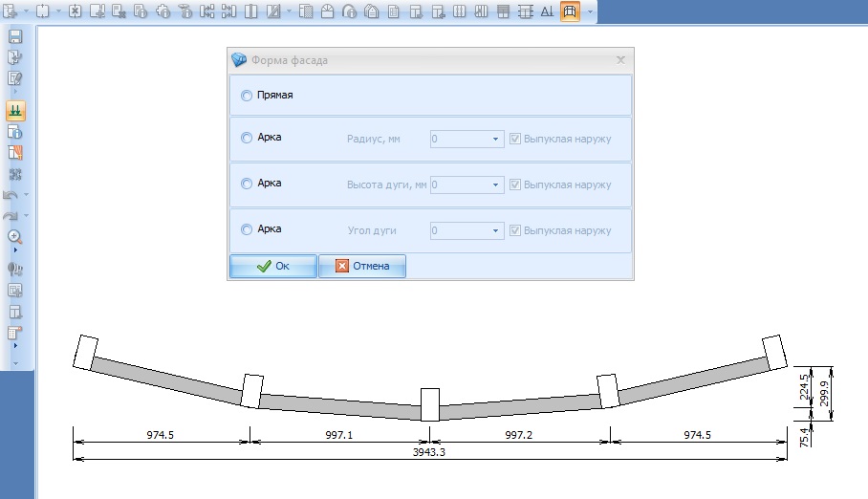This screenshot has height=499, width=868.
Task: Confirm with the Ок button
Action: click(273, 266)
